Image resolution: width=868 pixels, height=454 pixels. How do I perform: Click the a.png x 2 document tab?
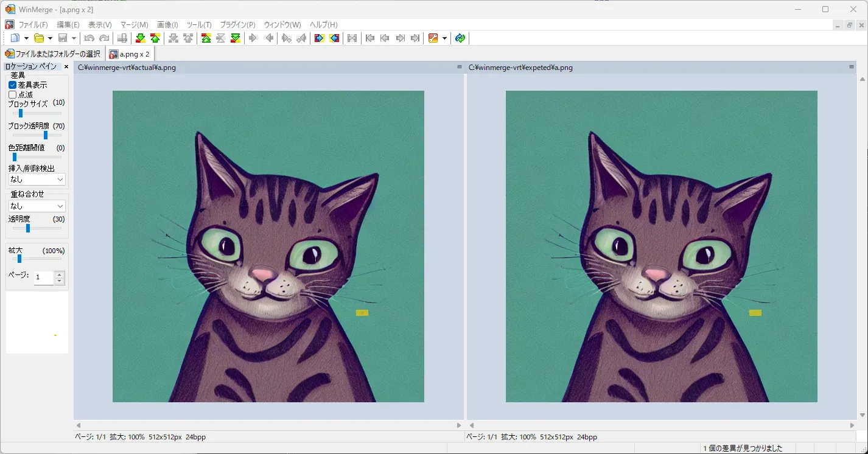[x=130, y=54]
